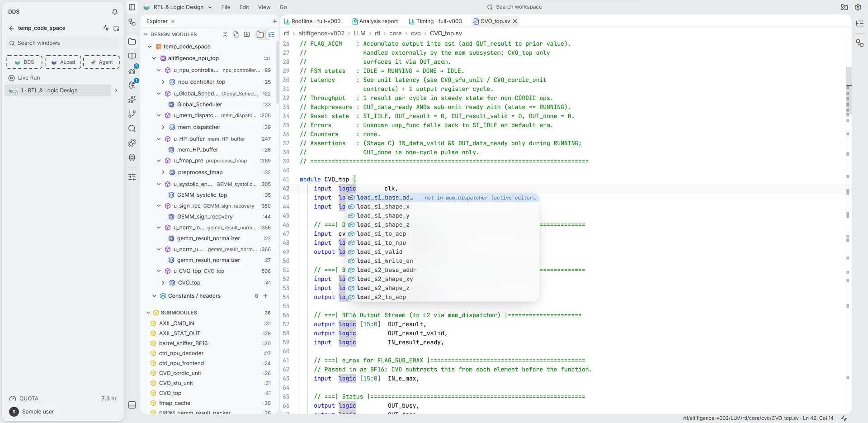Click the Search workspace field
868x423 pixels.
coord(514,7)
